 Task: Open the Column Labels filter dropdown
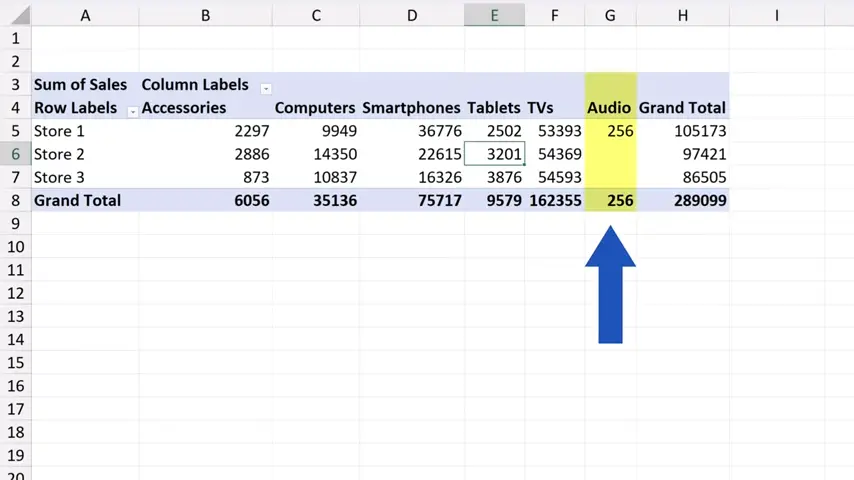point(266,88)
